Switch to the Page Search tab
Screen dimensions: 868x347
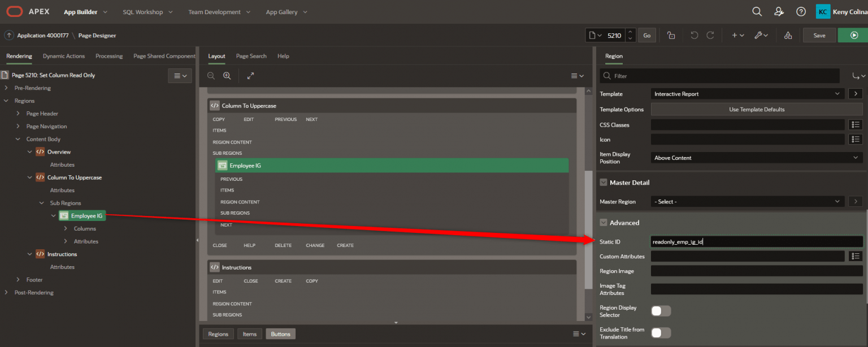251,56
